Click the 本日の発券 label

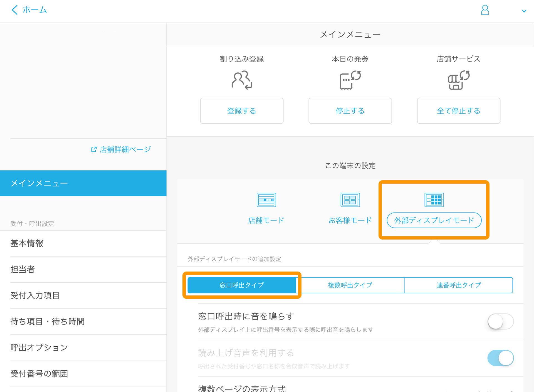click(x=350, y=59)
